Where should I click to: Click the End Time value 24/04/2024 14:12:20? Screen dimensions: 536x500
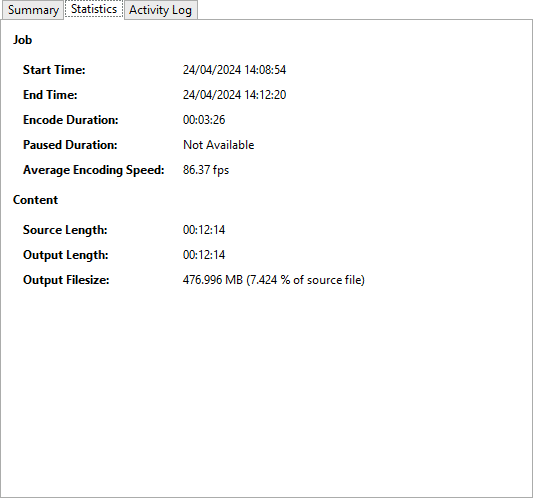point(234,95)
